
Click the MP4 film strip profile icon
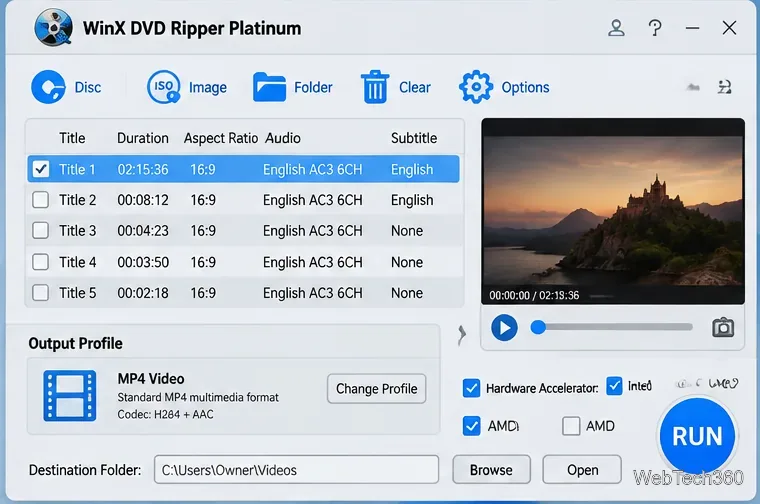point(70,395)
